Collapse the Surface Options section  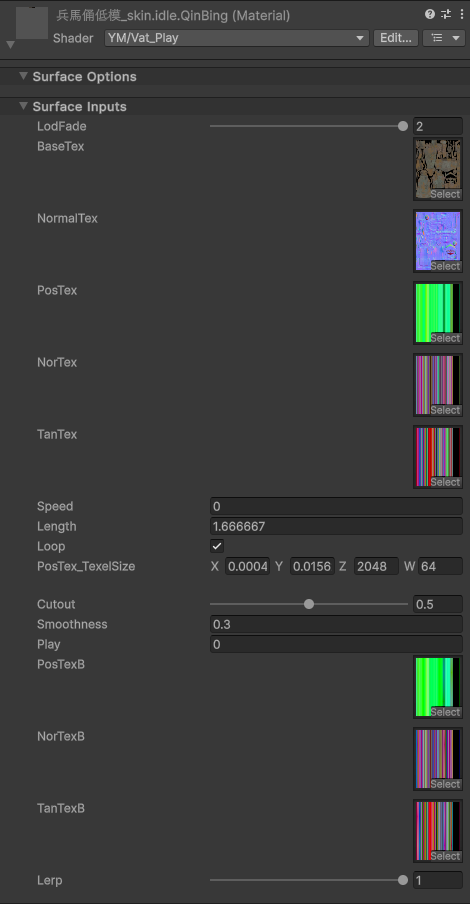pos(23,76)
